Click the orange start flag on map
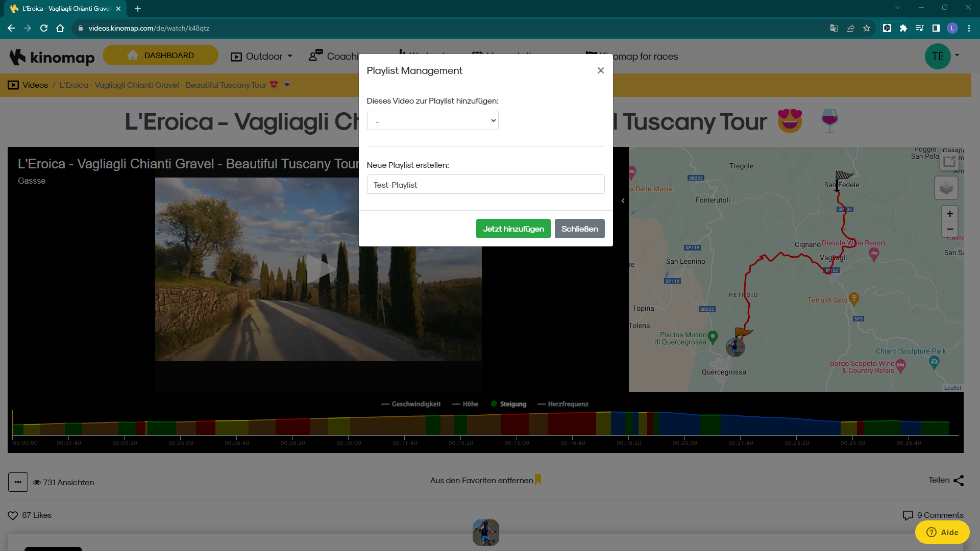 [x=743, y=334]
